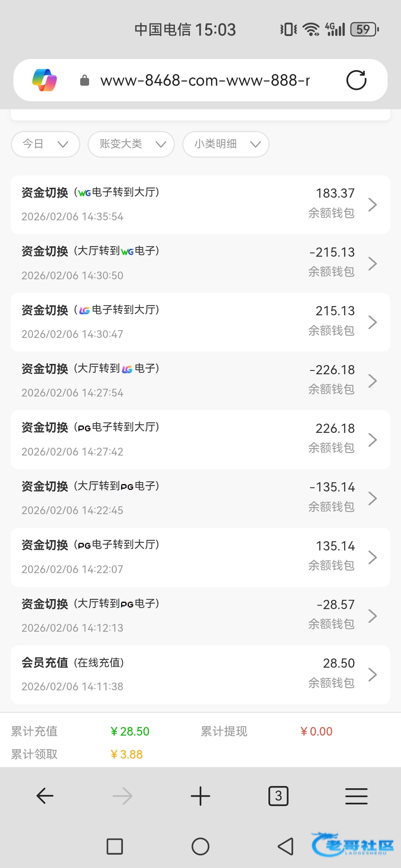Tap the browser forward arrow

coord(123,796)
